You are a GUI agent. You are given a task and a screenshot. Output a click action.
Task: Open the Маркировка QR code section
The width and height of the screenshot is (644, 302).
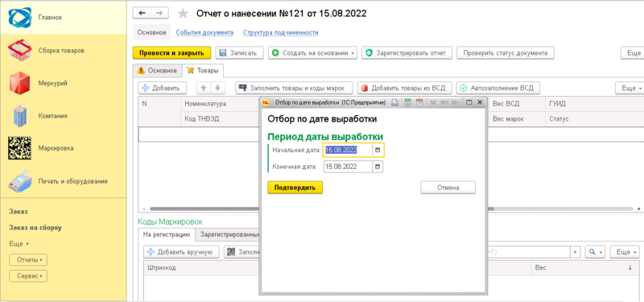(19, 148)
